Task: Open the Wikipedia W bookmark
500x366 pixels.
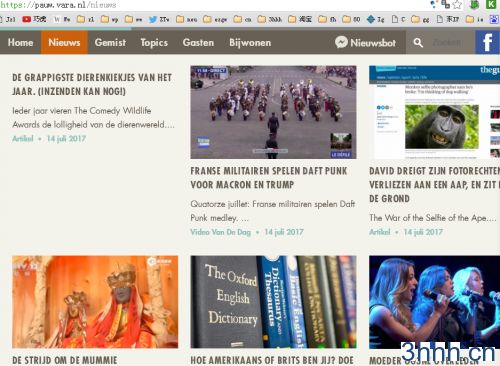Action: coord(62,19)
